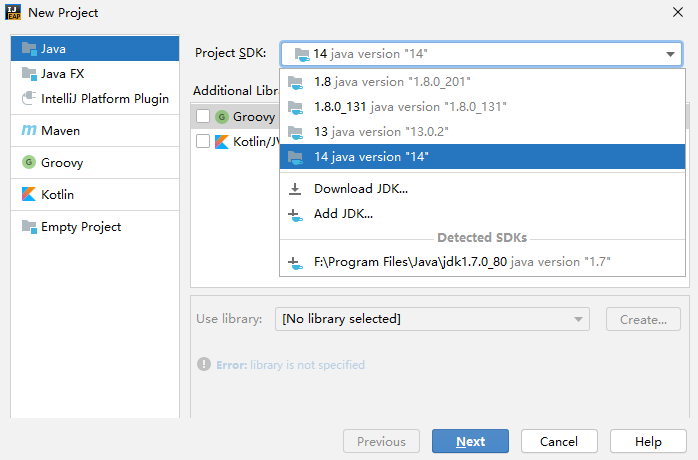
Task: Click the Add JDK plus icon
Action: (295, 214)
